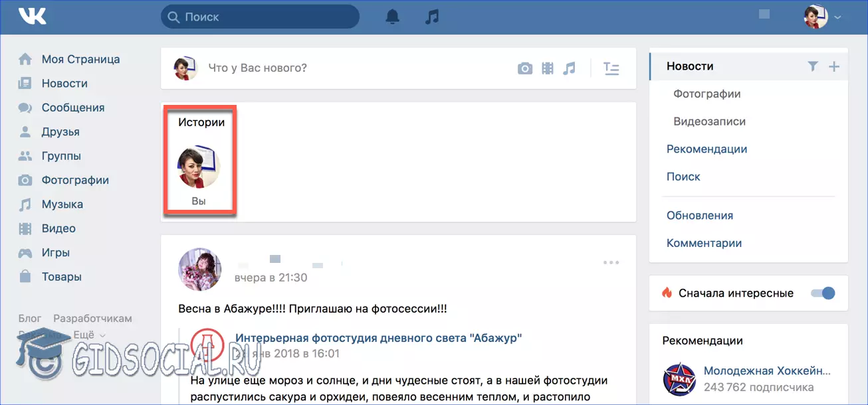This screenshot has height=405, width=868.
Task: Attach a video via film icon
Action: point(547,68)
